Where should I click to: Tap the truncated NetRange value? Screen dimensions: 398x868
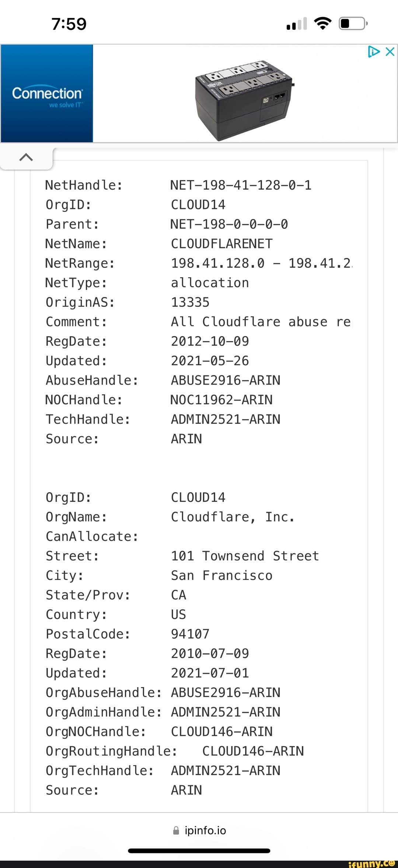(x=261, y=263)
